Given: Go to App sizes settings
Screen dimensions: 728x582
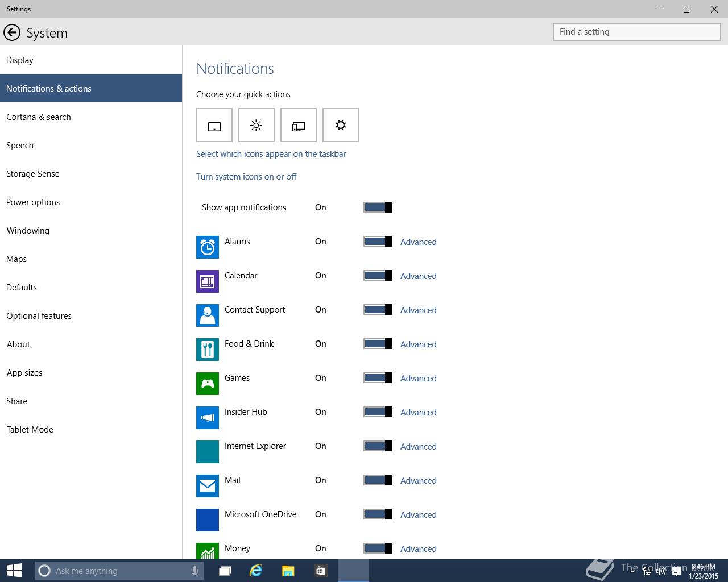Looking at the screenshot, I should pyautogui.click(x=91, y=372).
